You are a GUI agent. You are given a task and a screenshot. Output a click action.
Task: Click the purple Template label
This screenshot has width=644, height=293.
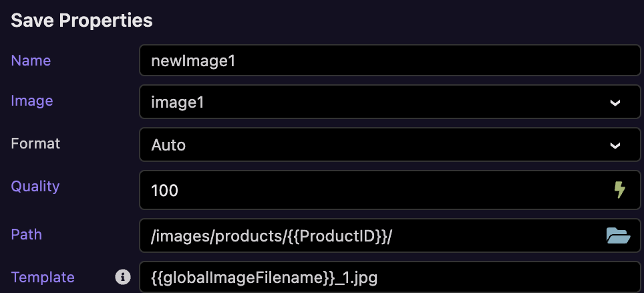[43, 278]
